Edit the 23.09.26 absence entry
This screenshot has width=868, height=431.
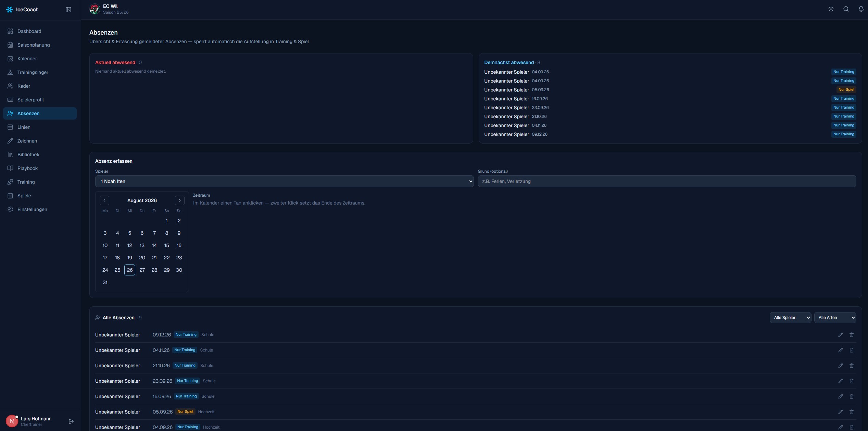click(x=841, y=381)
